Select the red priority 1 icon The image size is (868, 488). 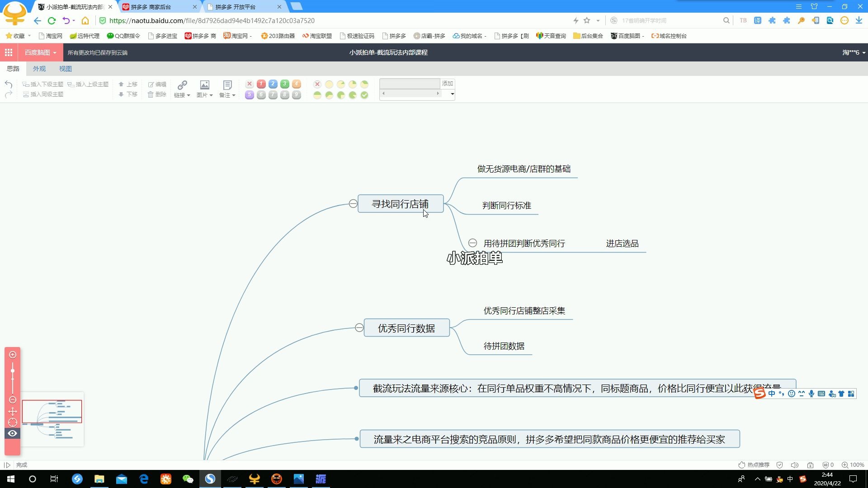261,84
